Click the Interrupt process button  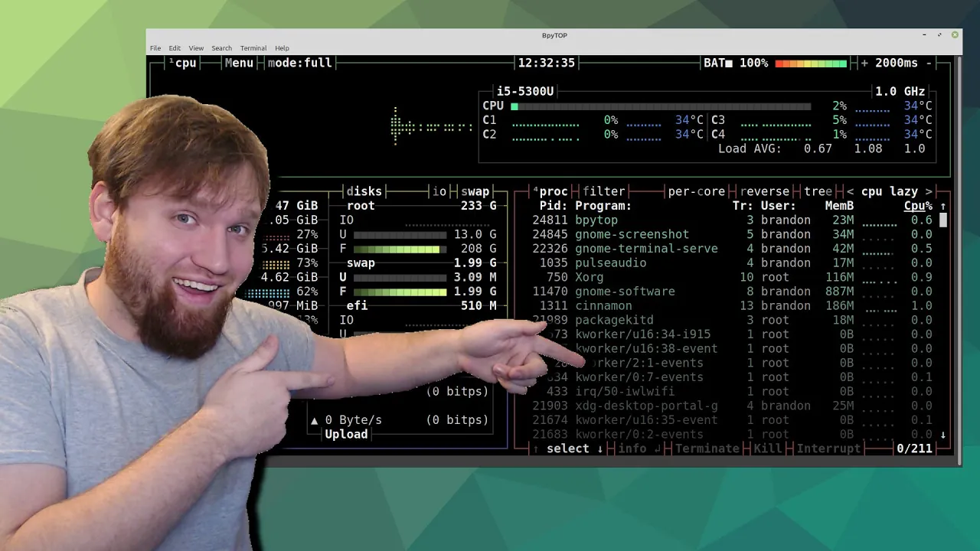[828, 448]
